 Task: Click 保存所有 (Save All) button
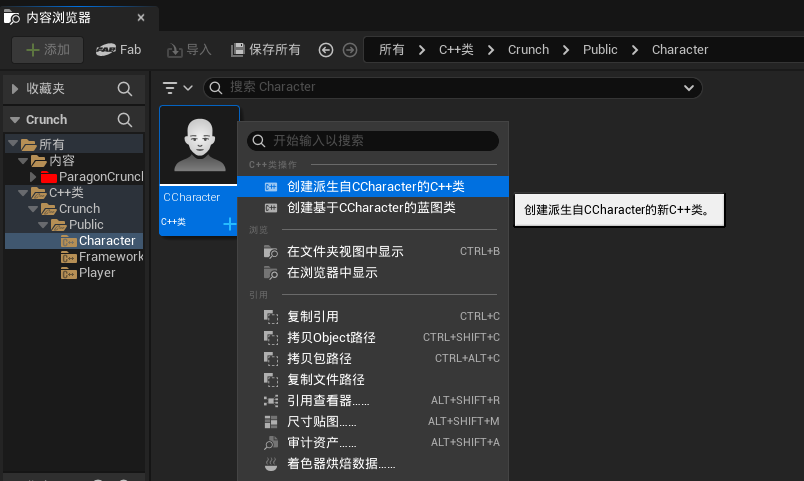click(266, 50)
